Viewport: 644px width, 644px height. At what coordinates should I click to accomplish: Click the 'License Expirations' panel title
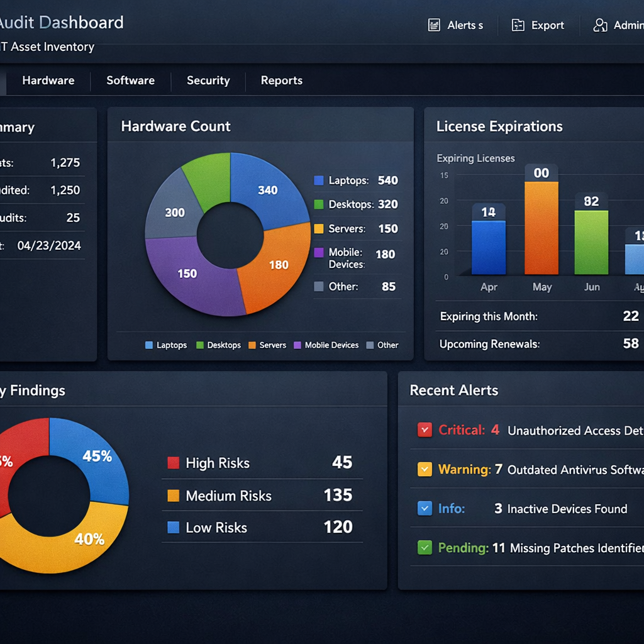(499, 126)
